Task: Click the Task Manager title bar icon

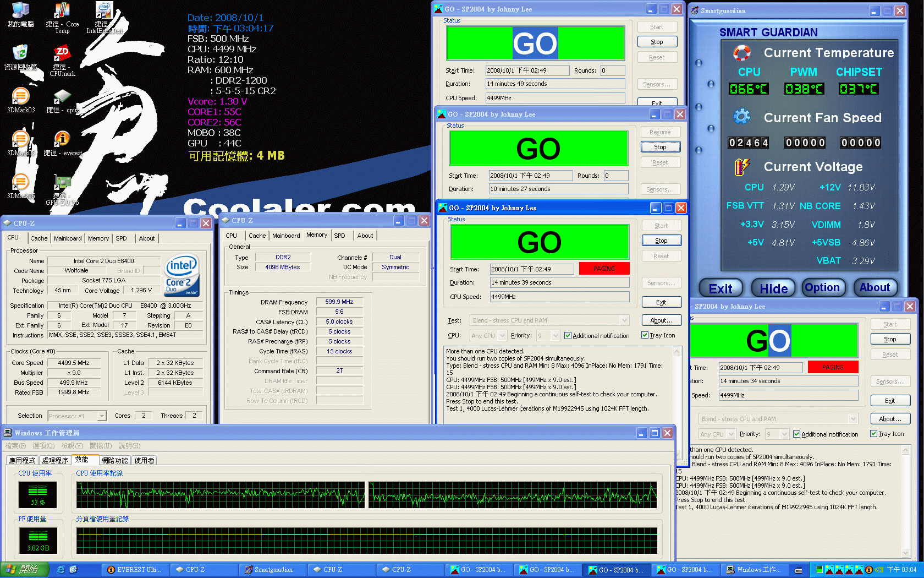Action: coord(8,433)
